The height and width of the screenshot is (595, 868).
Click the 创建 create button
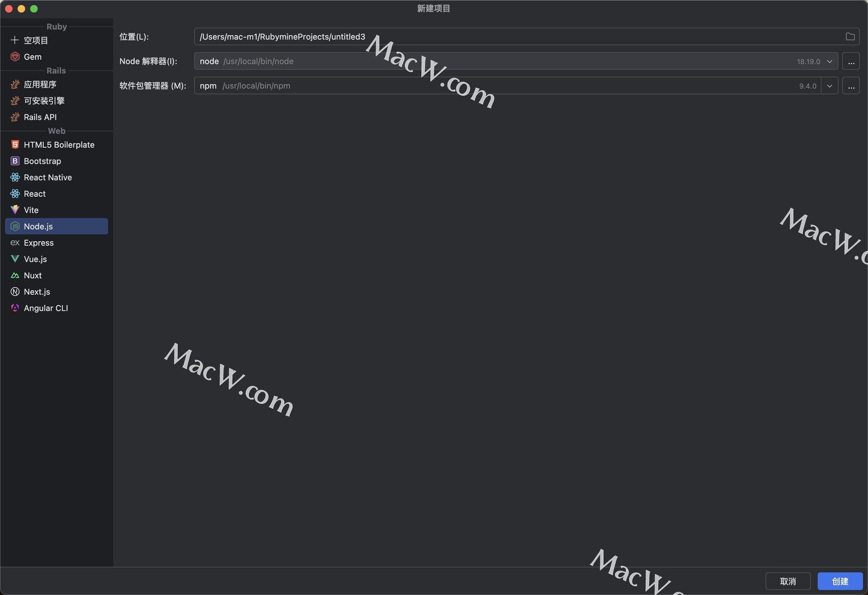point(840,581)
